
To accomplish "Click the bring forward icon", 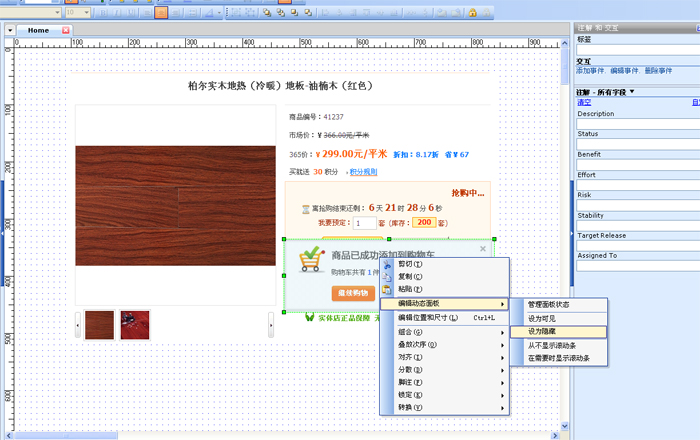I will coord(294,12).
